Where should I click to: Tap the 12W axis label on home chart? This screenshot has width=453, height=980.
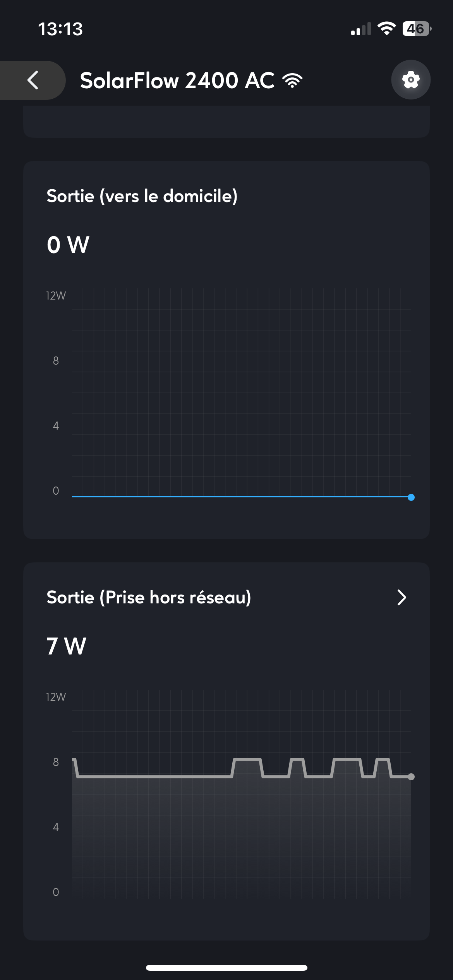[x=56, y=296]
